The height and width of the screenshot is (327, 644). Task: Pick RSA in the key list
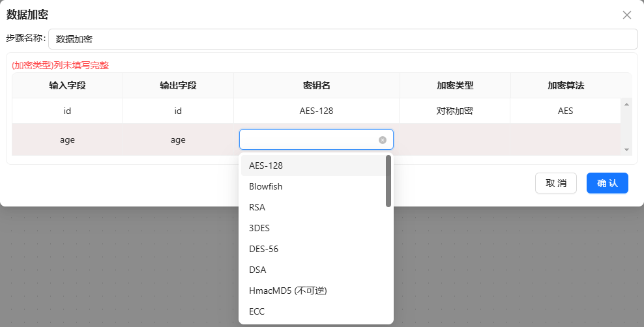[x=257, y=207]
